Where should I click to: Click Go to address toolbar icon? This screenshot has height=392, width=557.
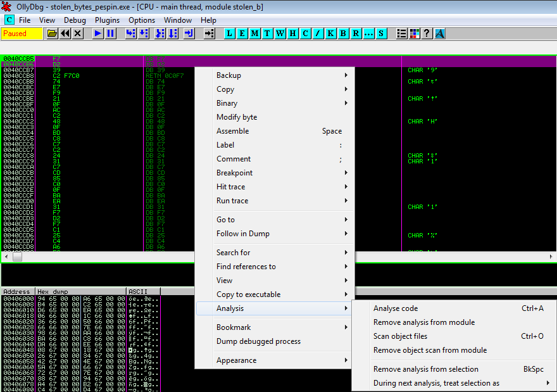pos(210,34)
